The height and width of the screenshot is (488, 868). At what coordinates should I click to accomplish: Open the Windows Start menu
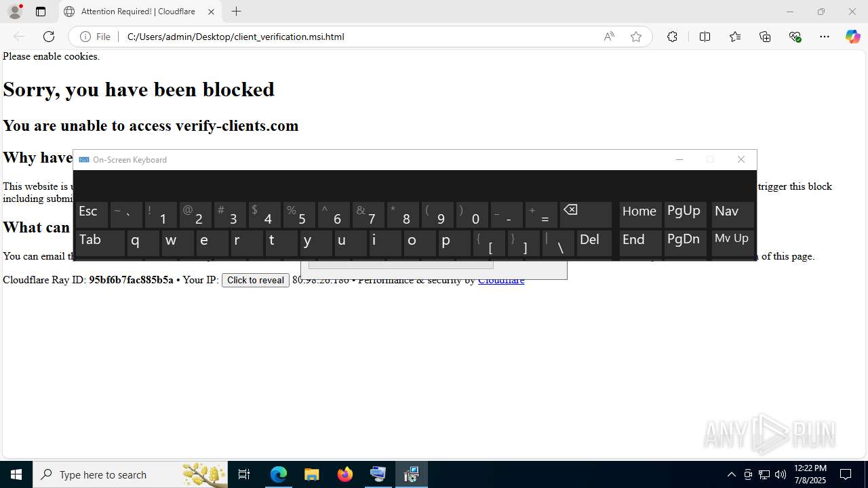(16, 474)
